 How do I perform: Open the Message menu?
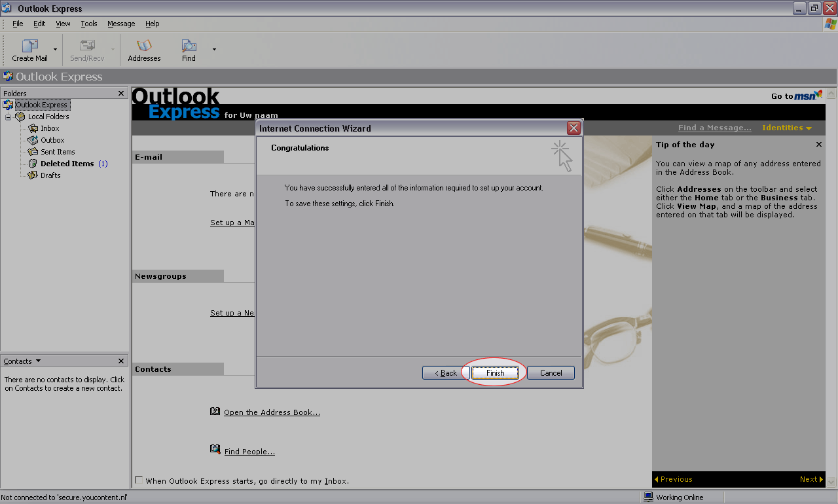(121, 24)
